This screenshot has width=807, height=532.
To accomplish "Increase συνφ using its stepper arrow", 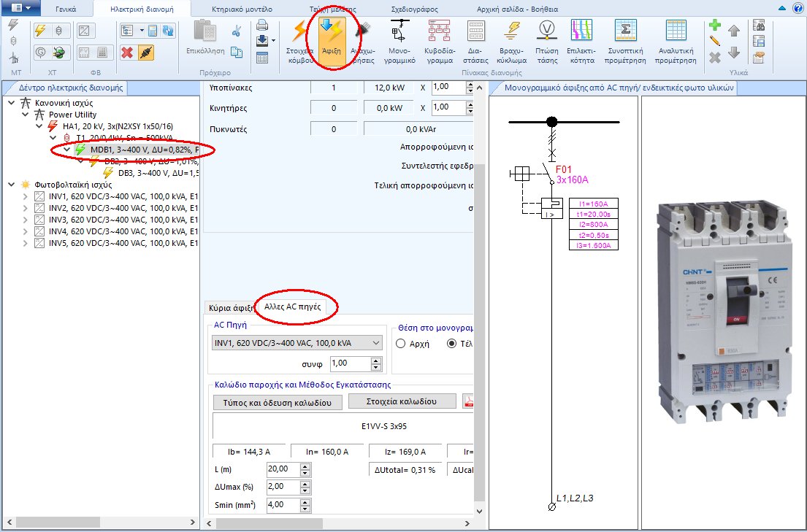I will [x=376, y=359].
